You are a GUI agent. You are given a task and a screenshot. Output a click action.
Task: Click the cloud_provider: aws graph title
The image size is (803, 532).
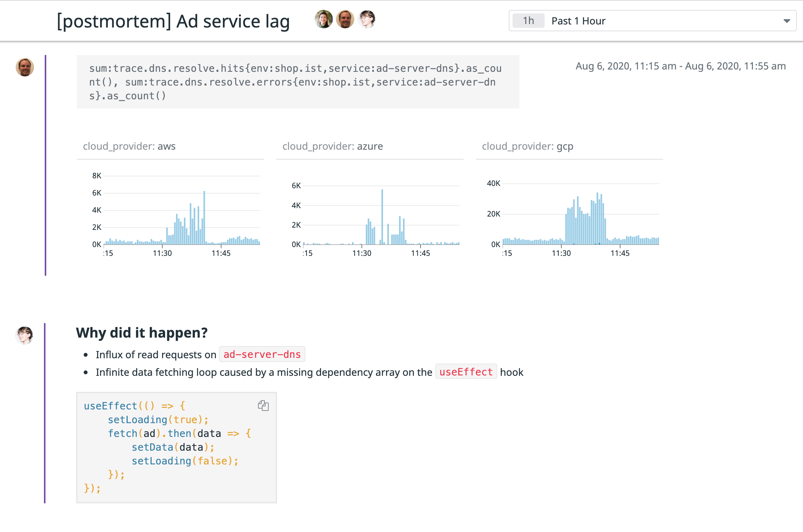[x=129, y=146]
